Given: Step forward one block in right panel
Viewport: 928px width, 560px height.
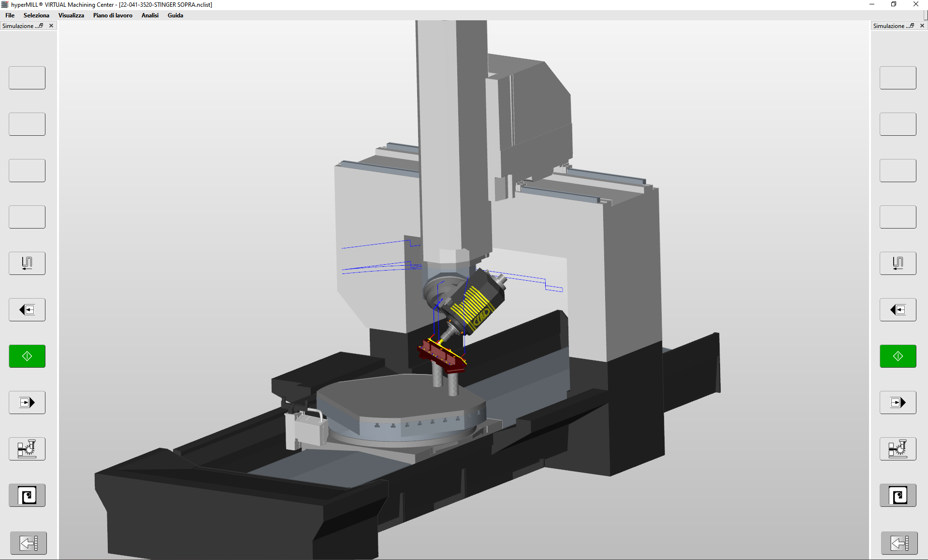Looking at the screenshot, I should (x=898, y=402).
